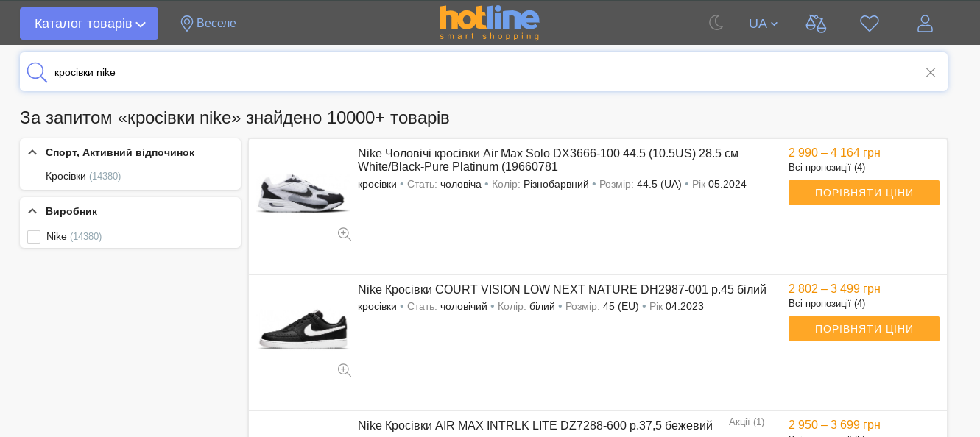Click the search input with кросівки nike
This screenshot has height=437, width=980.
[482, 72]
